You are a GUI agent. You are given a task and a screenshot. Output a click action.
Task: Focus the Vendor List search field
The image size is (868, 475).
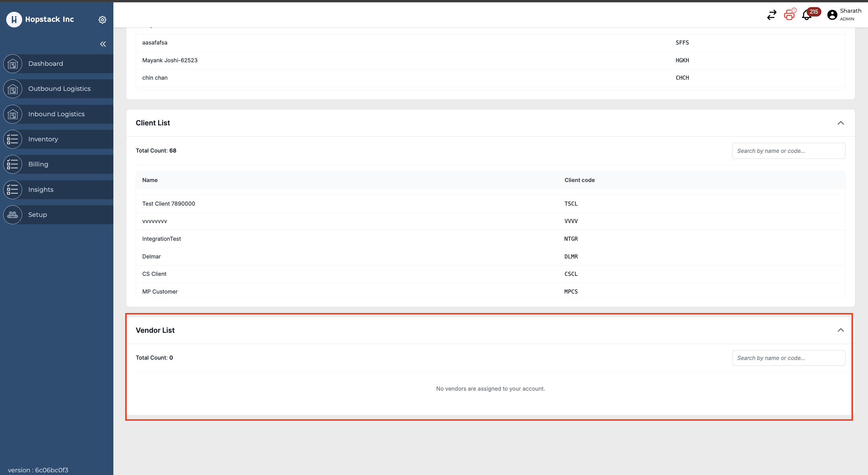coord(789,358)
